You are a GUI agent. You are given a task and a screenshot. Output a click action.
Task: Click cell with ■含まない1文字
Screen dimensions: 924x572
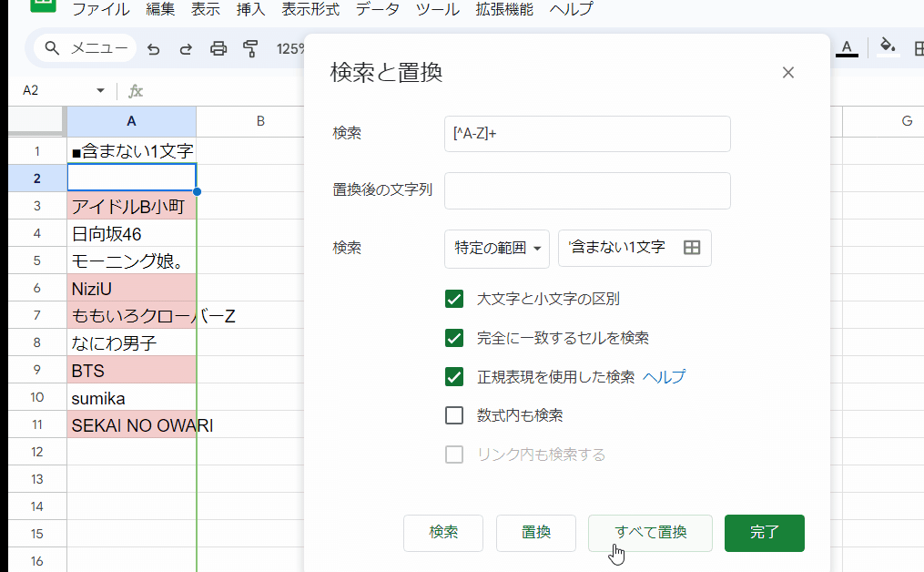[x=131, y=151]
